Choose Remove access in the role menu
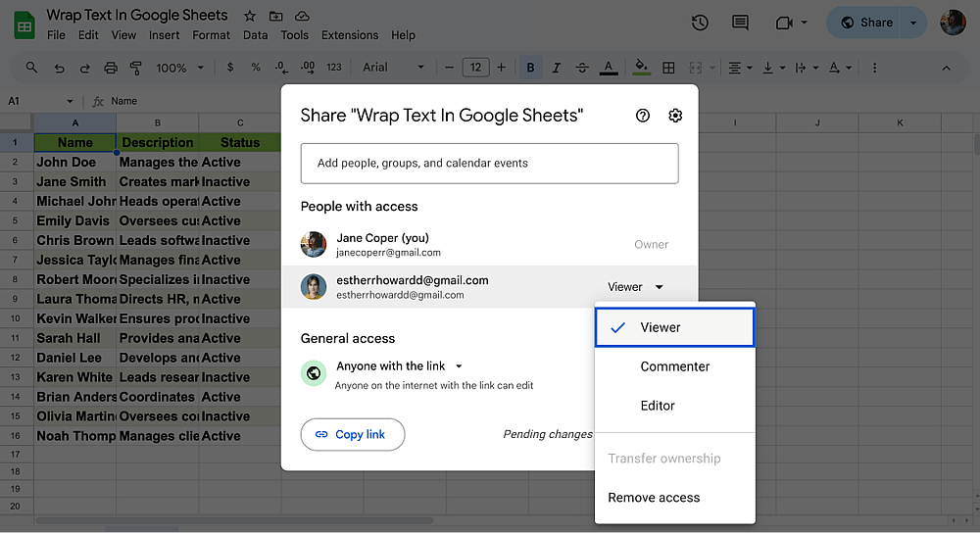The height and width of the screenshot is (533, 980). click(675, 498)
